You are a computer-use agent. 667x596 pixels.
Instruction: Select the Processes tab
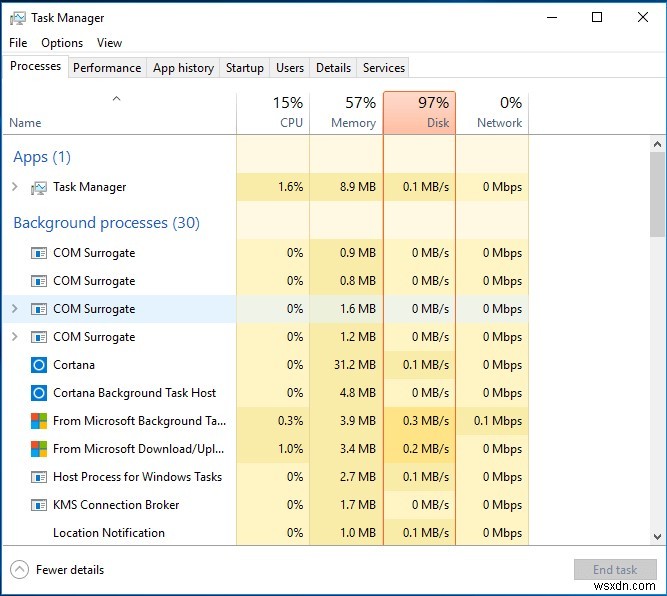[x=35, y=66]
